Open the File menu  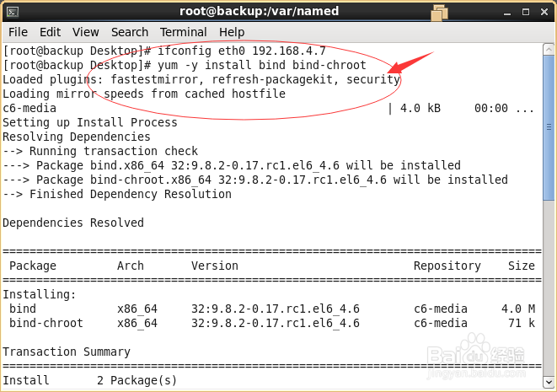[x=18, y=32]
